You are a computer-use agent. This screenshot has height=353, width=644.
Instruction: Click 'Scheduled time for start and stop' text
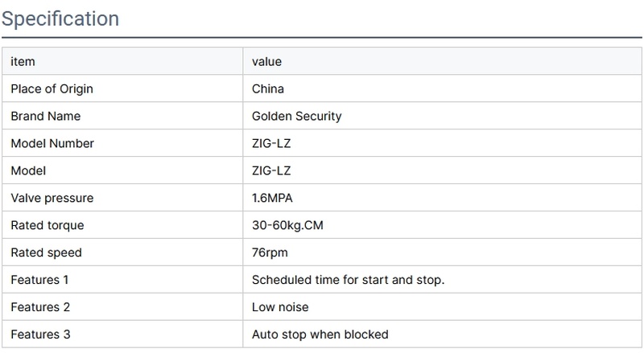(x=349, y=280)
